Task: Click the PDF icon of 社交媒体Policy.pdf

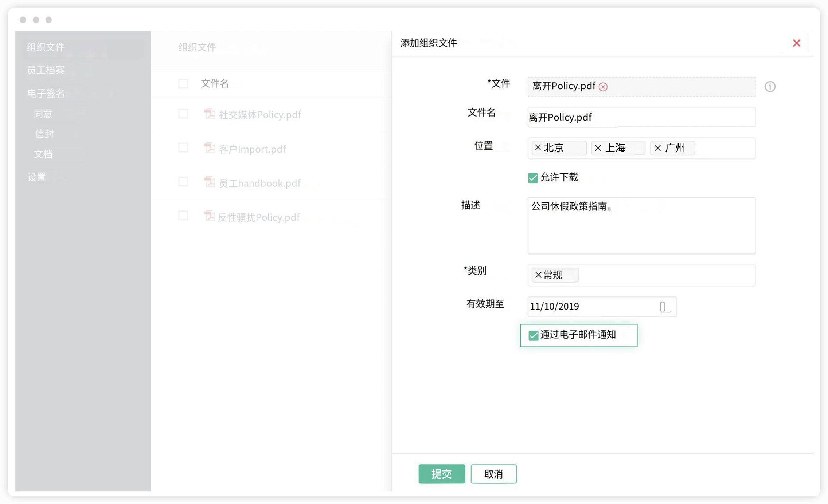Action: (209, 114)
